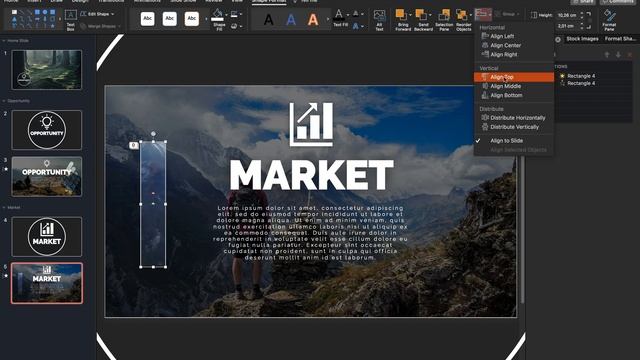Choose the orange WordArt letter style
Viewport: 640px width, 360px height.
pyautogui.click(x=313, y=19)
